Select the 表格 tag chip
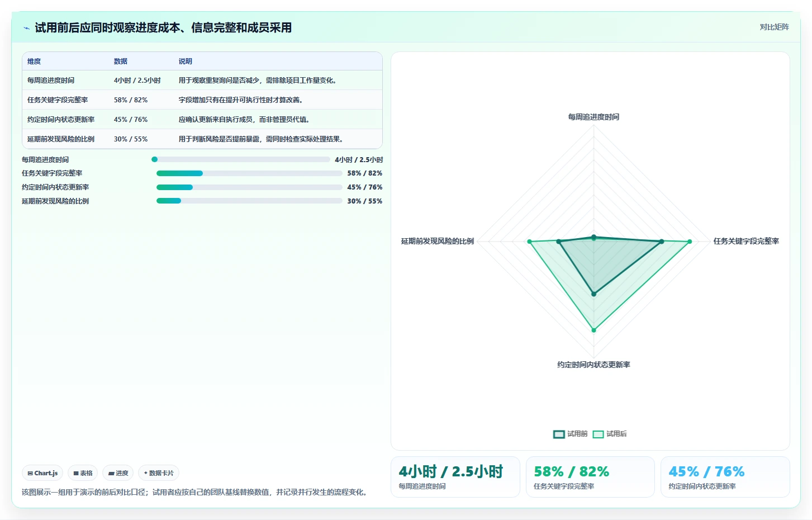The image size is (812, 520). coord(83,473)
